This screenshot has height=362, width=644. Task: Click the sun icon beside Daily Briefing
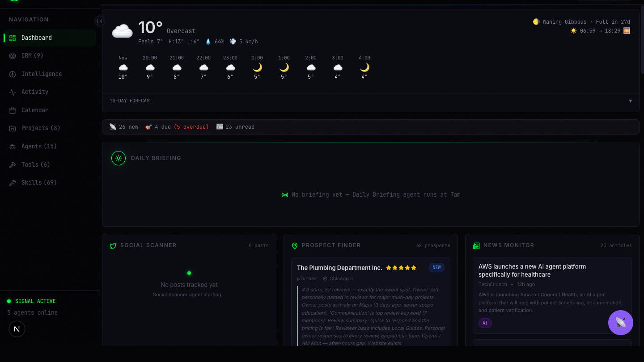click(x=118, y=158)
